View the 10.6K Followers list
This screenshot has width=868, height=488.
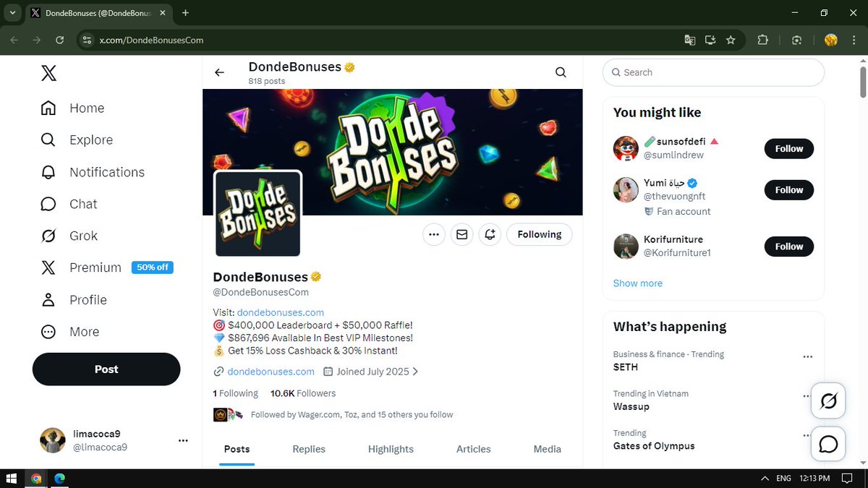pos(303,393)
